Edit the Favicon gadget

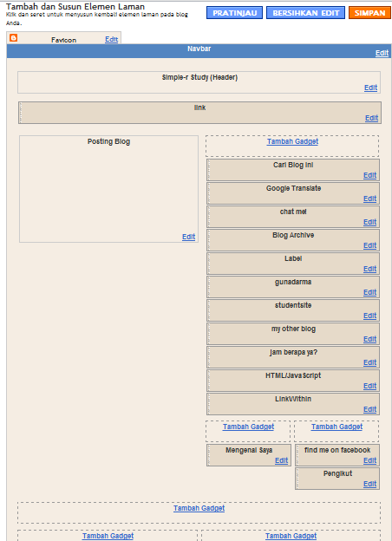click(x=112, y=39)
